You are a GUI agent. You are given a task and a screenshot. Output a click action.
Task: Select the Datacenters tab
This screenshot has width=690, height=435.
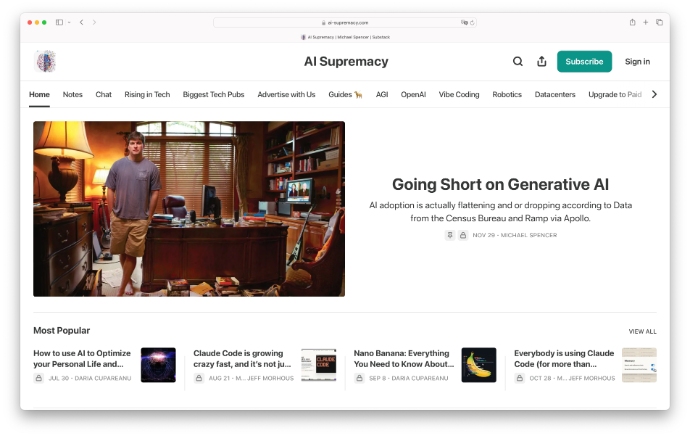coord(555,94)
